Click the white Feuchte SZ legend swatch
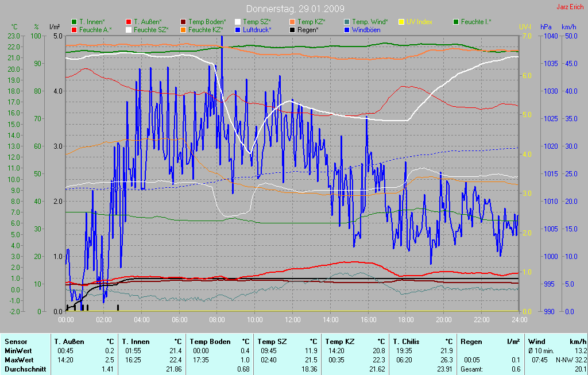This screenshot has width=588, height=375. tap(129, 30)
